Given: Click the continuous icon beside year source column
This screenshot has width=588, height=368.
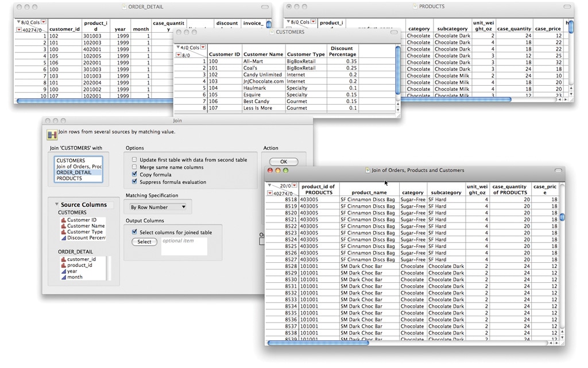Looking at the screenshot, I should [64, 271].
